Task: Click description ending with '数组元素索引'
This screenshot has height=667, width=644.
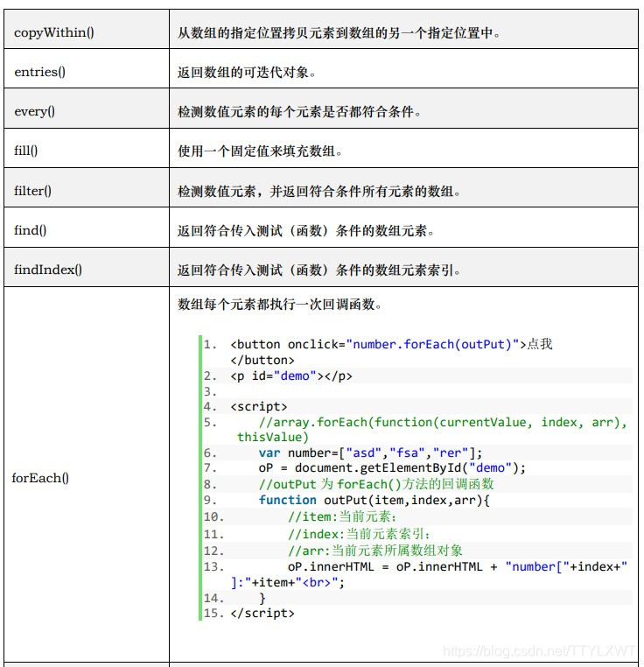Action: click(319, 270)
